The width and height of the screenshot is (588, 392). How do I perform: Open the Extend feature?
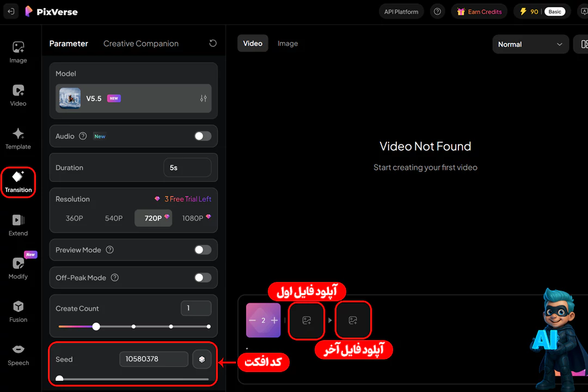click(18, 225)
